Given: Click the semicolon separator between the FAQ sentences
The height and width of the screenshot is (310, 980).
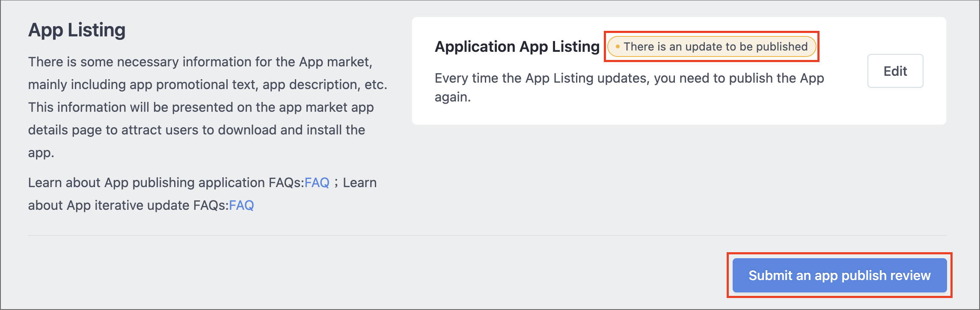Looking at the screenshot, I should 336,183.
